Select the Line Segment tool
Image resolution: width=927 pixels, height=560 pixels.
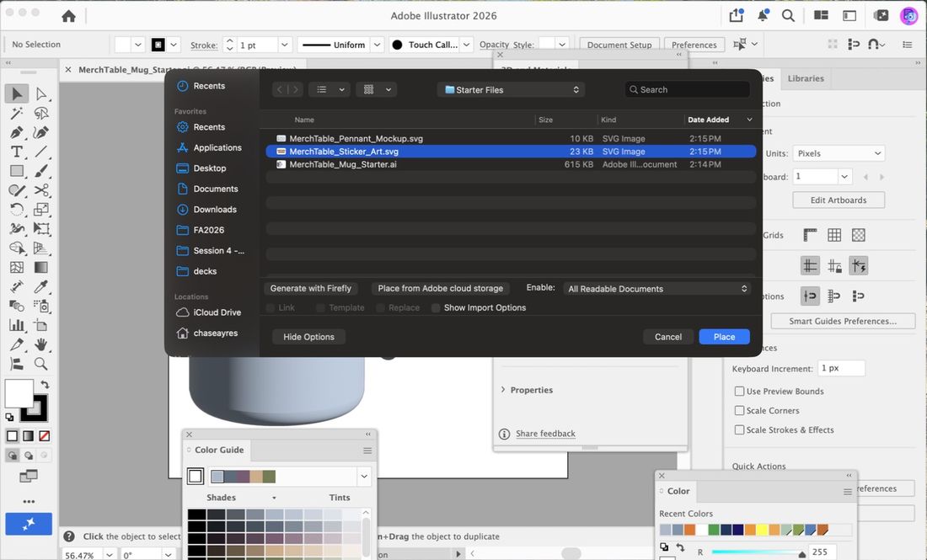click(40, 152)
